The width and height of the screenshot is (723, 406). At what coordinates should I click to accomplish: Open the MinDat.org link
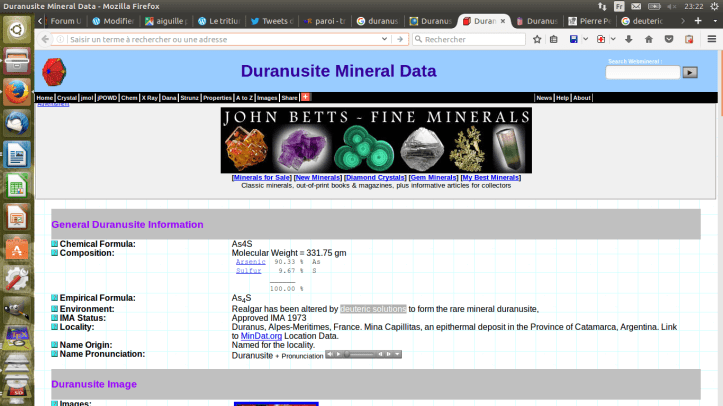coord(261,336)
